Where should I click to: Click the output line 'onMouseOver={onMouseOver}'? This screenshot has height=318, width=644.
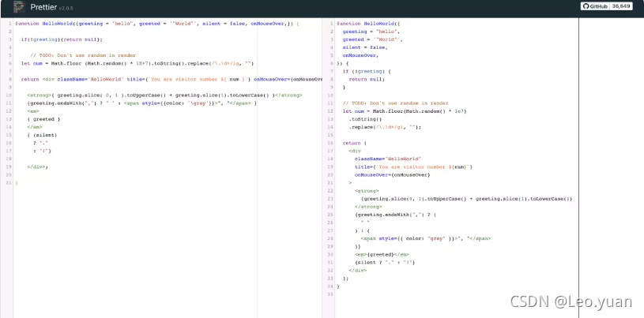click(x=392, y=175)
